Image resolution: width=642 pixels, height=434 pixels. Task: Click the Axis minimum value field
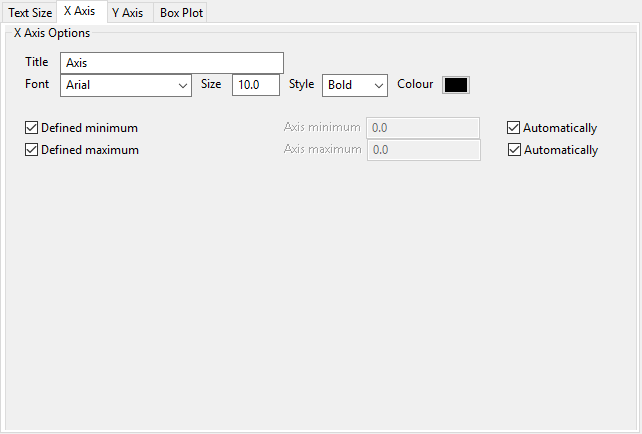pos(424,128)
